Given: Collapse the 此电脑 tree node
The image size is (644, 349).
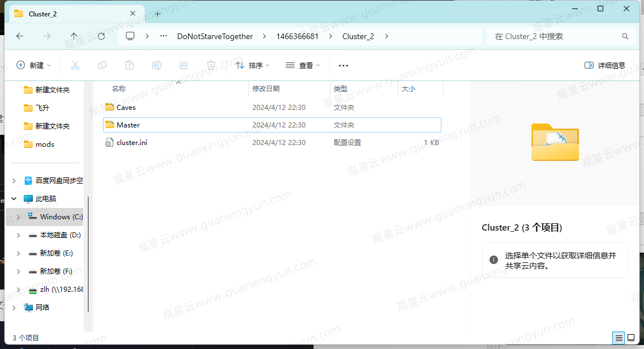Looking at the screenshot, I should tap(14, 199).
